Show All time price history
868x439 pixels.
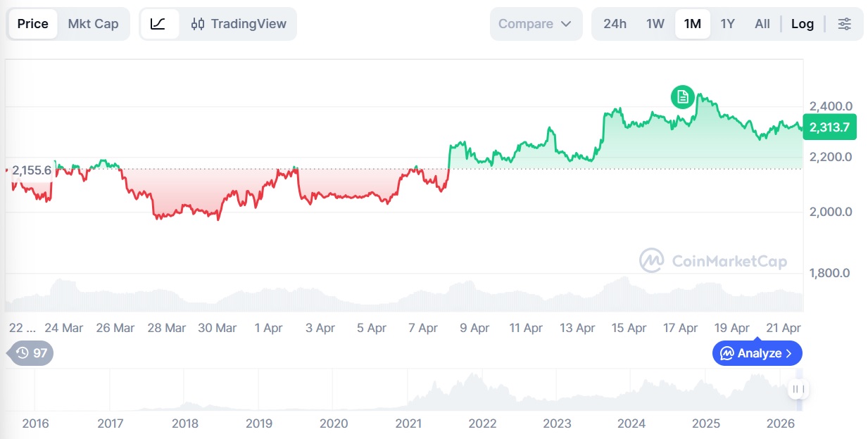(x=762, y=24)
